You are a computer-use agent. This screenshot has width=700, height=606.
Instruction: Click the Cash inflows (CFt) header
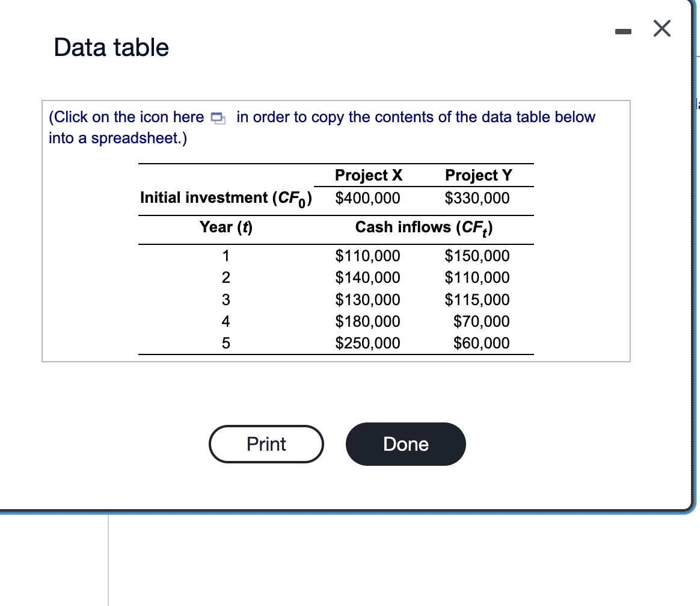coord(423,227)
